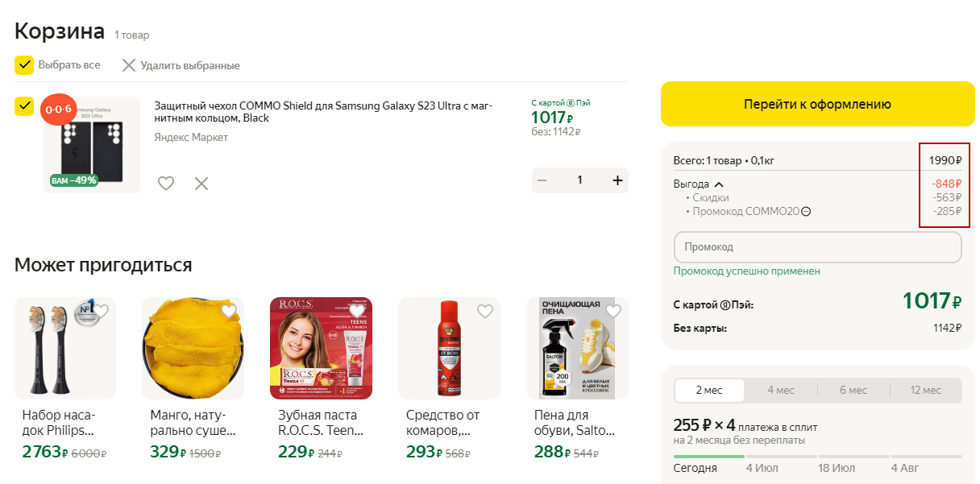This screenshot has height=484, width=980.
Task: Add the COMMO Shield case to favorites
Action: pyautogui.click(x=166, y=184)
